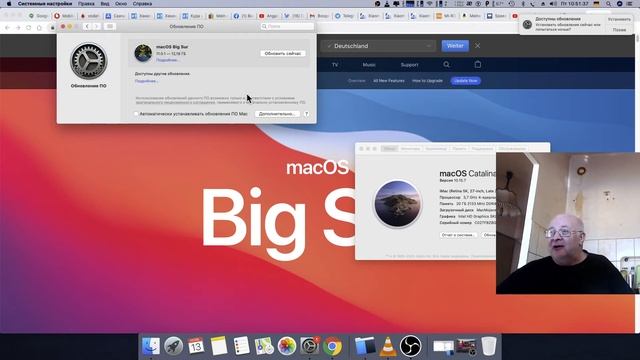640x360 pixels.
Task: Open All New Features link
Action: click(x=389, y=81)
